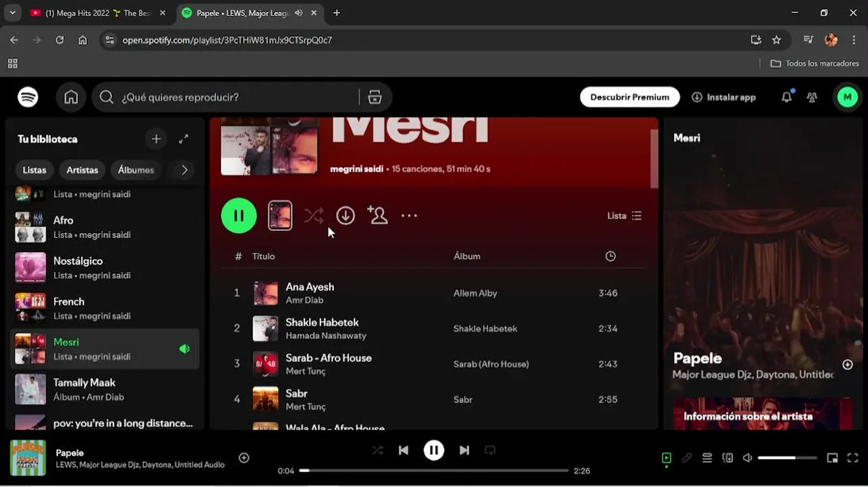The image size is (868, 487).
Task: Open playlist more options dots
Action: 409,216
